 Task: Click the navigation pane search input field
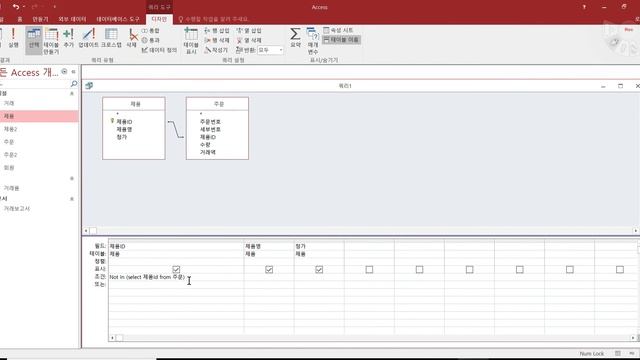[35, 84]
